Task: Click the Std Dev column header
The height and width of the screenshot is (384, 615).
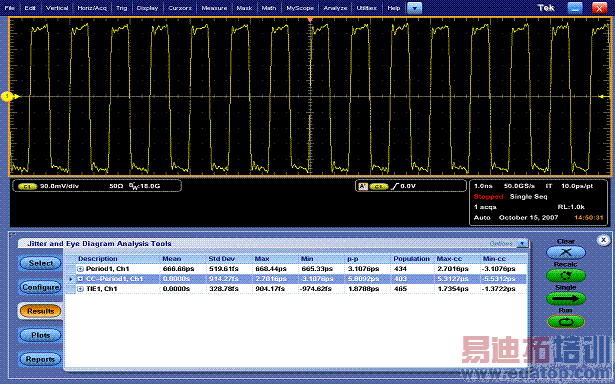Action: [x=222, y=259]
